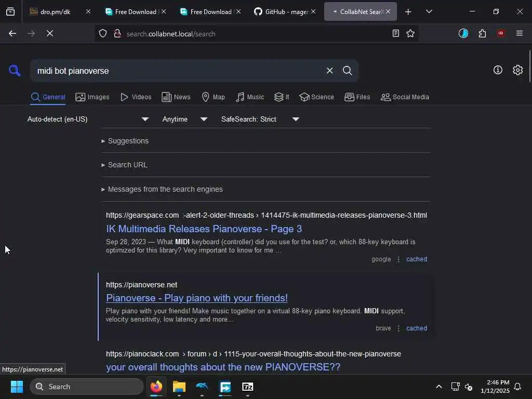Open Firefox from taskbar
The width and height of the screenshot is (532, 399).
(156, 387)
